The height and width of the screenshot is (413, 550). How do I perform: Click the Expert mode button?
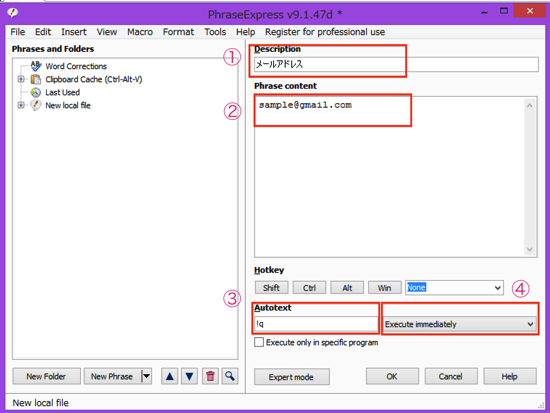tap(291, 377)
